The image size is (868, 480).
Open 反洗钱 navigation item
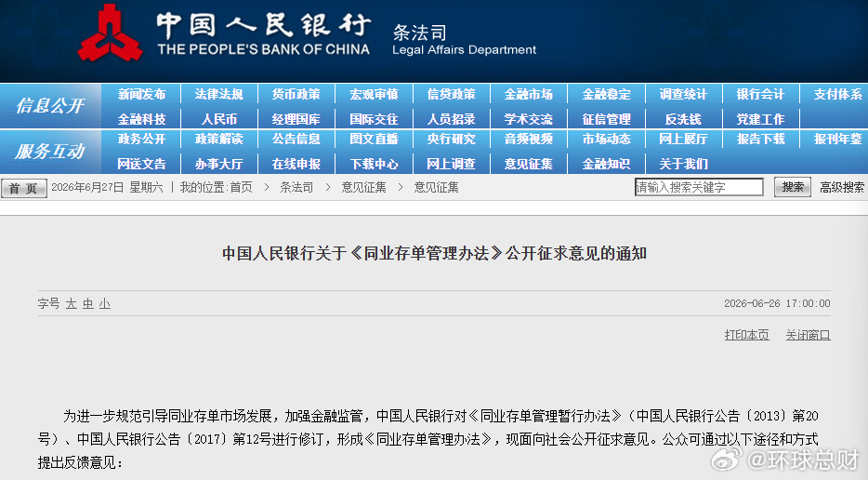click(x=683, y=119)
